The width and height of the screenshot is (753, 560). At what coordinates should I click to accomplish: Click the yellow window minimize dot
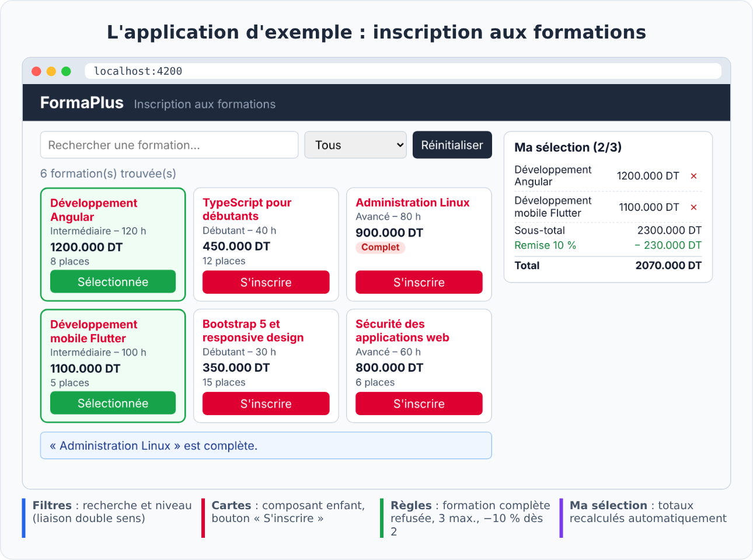point(51,71)
